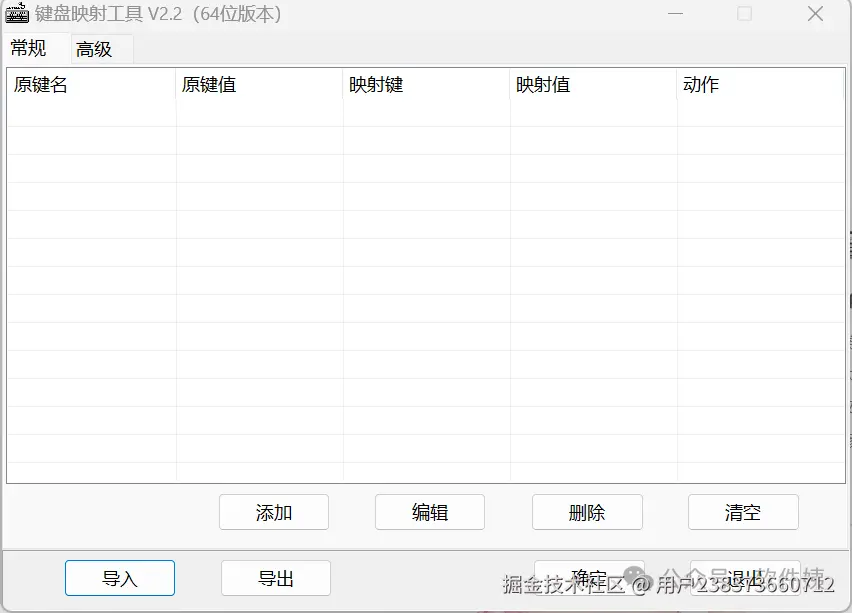Click the 添加 (Add) button
852x613 pixels.
click(x=273, y=512)
